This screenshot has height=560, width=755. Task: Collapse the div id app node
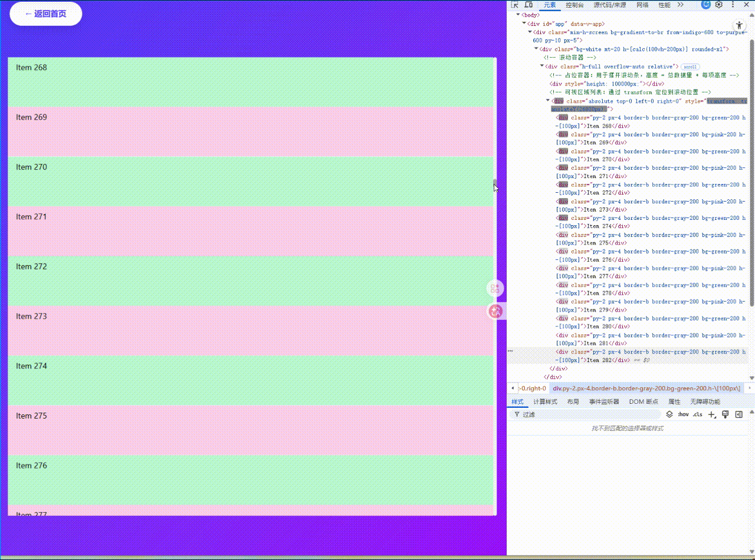click(523, 24)
